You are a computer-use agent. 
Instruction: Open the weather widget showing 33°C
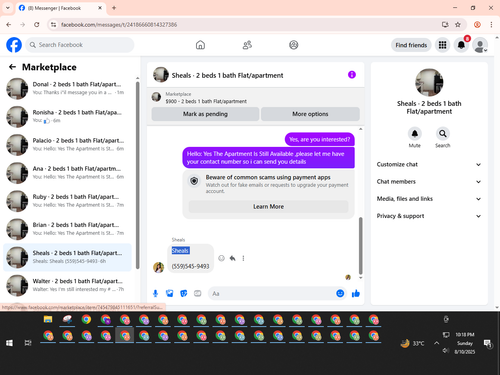413,343
